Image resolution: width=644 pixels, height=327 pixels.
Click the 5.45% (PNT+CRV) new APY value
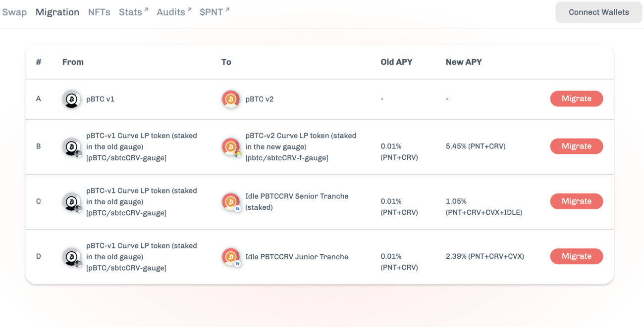tap(476, 146)
